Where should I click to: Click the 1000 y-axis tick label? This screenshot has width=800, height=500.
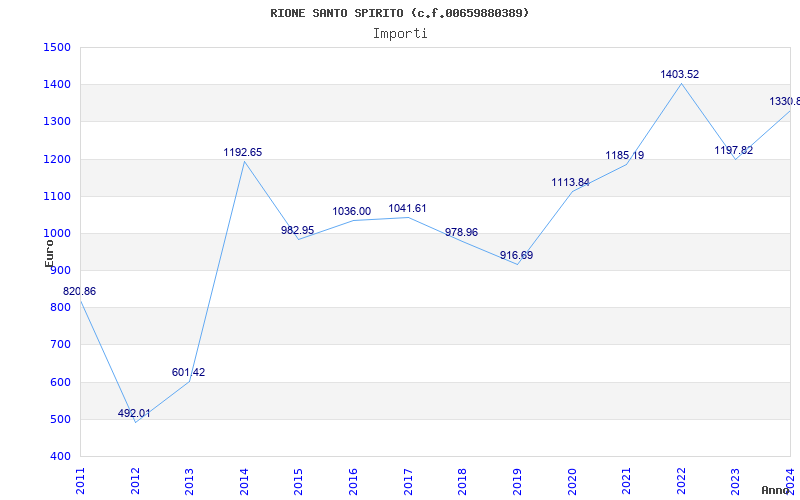click(x=57, y=234)
